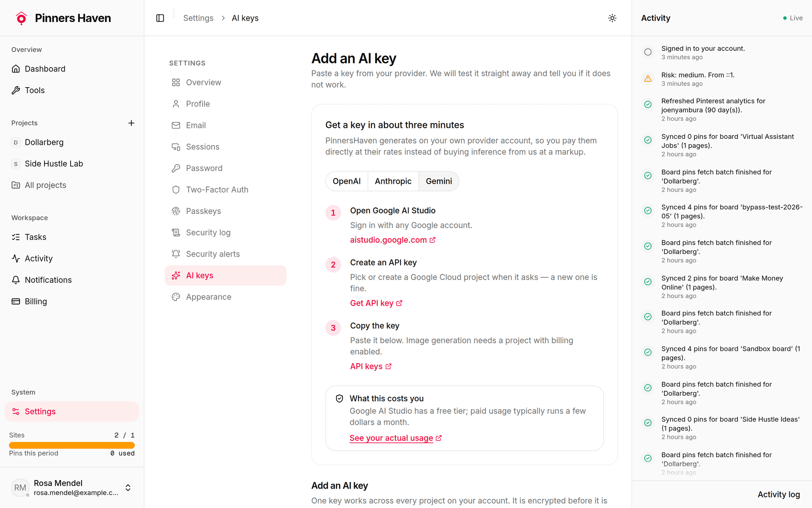Screen dimensions: 812x508
Task: Open the aistudio.google.com link
Action: pyautogui.click(x=392, y=240)
